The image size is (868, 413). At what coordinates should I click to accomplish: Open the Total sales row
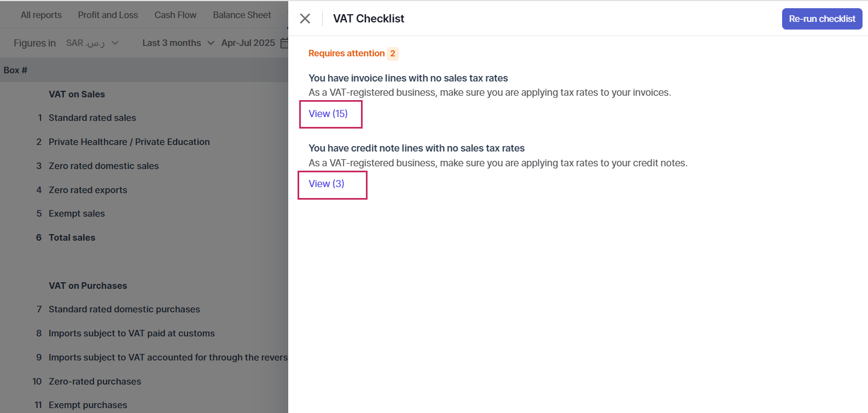(x=144, y=237)
